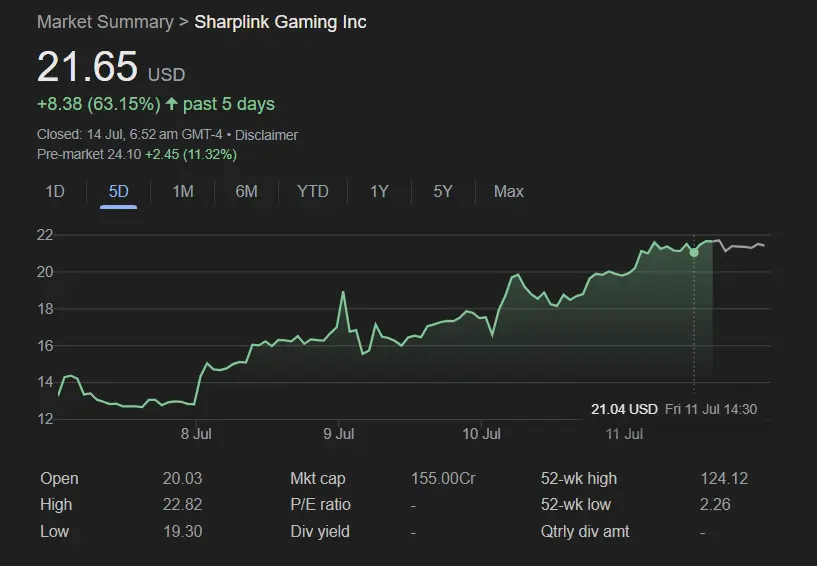Show the Max chart range
This screenshot has width=817, height=566.
[509, 192]
